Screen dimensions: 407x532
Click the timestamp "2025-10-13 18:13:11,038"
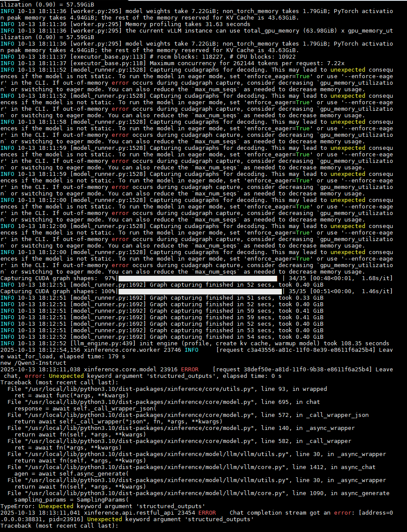[x=40, y=370]
